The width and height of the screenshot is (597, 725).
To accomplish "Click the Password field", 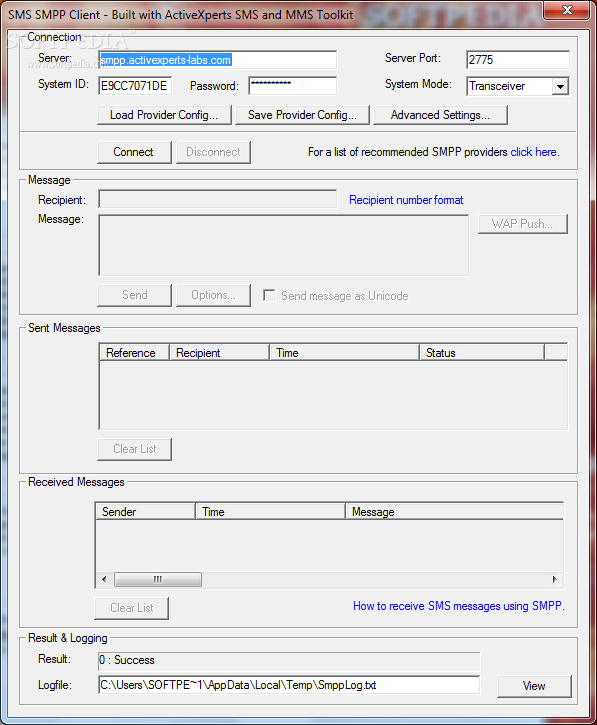I will pos(292,86).
